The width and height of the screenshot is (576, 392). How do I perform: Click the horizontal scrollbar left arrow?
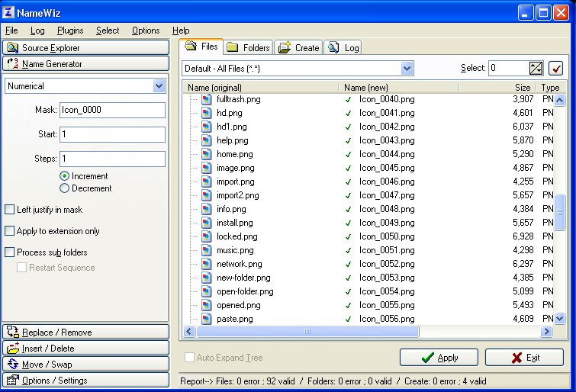click(x=189, y=332)
